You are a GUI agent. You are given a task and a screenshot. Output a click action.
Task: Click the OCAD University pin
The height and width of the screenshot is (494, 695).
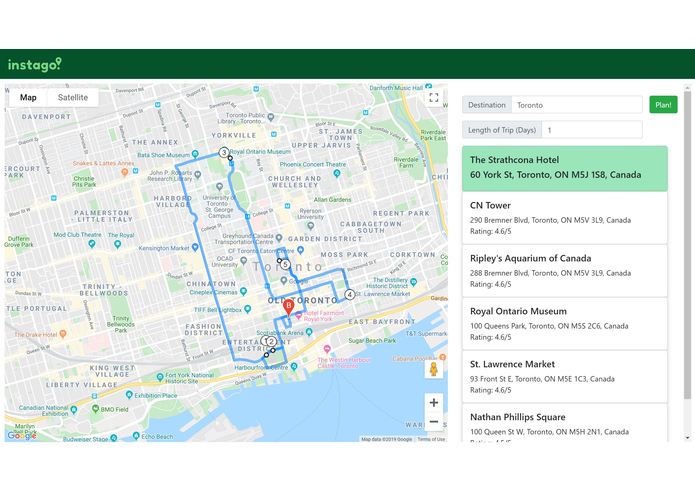pyautogui.click(x=243, y=261)
